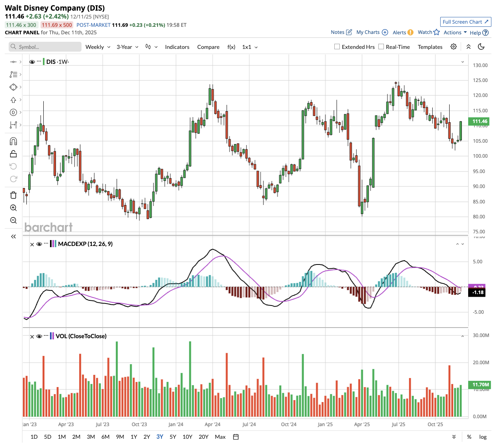Click the Notes link
This screenshot has width=504, height=447.
(x=337, y=32)
